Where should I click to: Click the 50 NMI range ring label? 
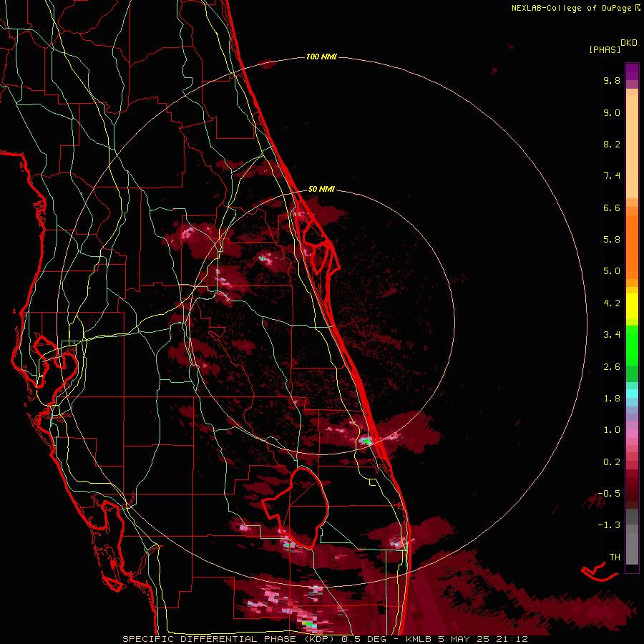(321, 189)
